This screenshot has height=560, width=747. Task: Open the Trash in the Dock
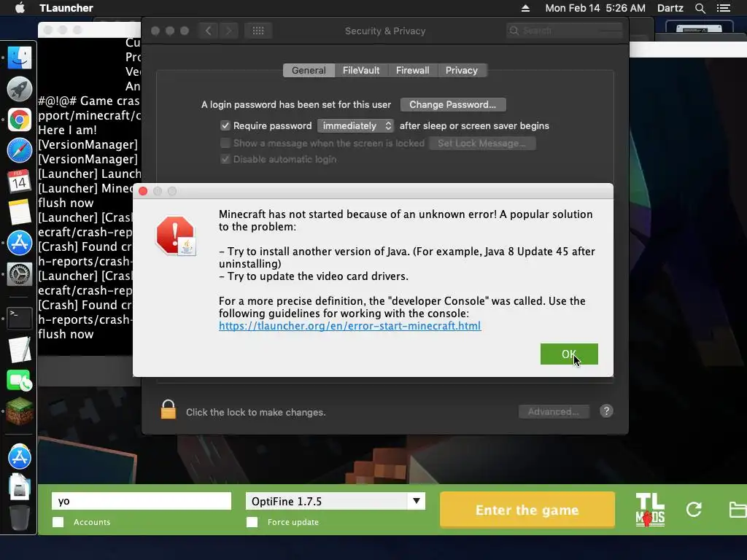[20, 518]
